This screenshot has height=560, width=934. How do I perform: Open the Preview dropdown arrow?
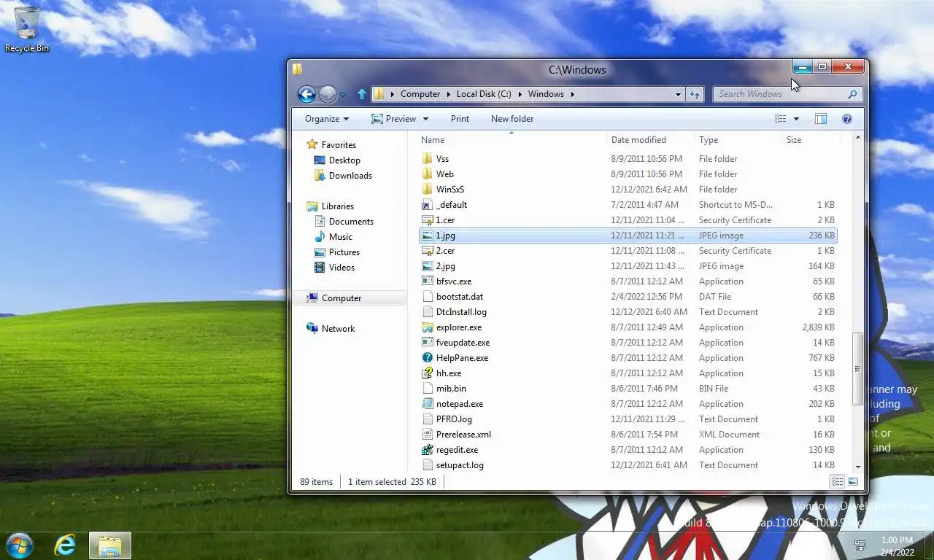coord(426,119)
